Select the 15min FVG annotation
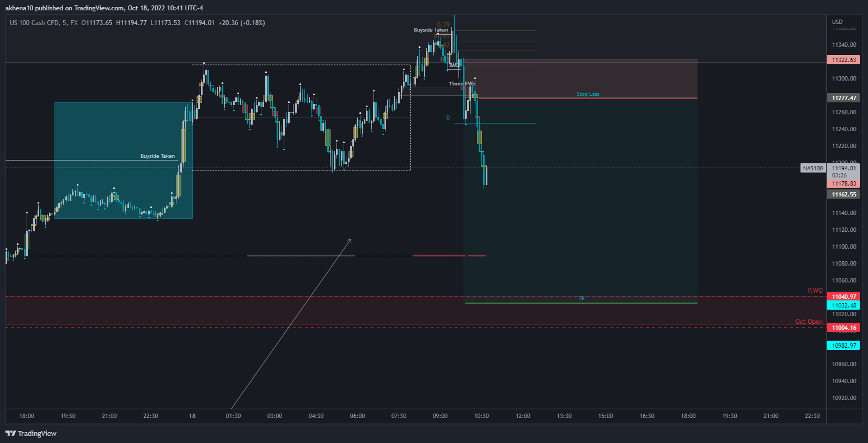 point(461,84)
